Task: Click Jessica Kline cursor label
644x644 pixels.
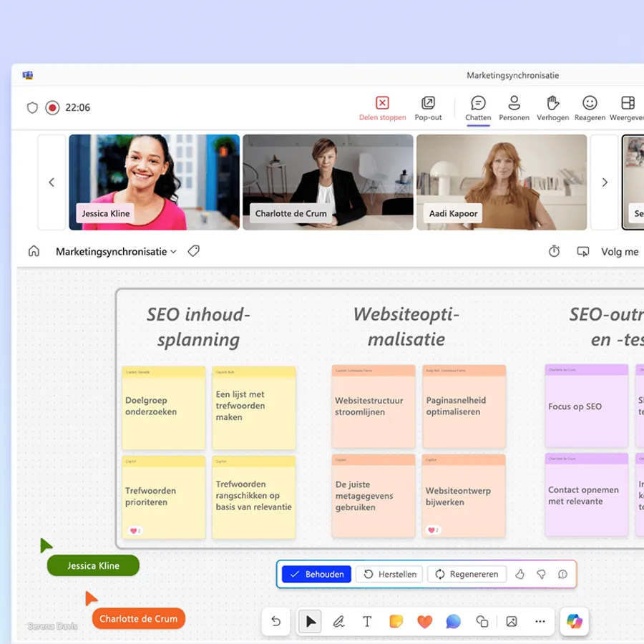Action: coord(93,565)
